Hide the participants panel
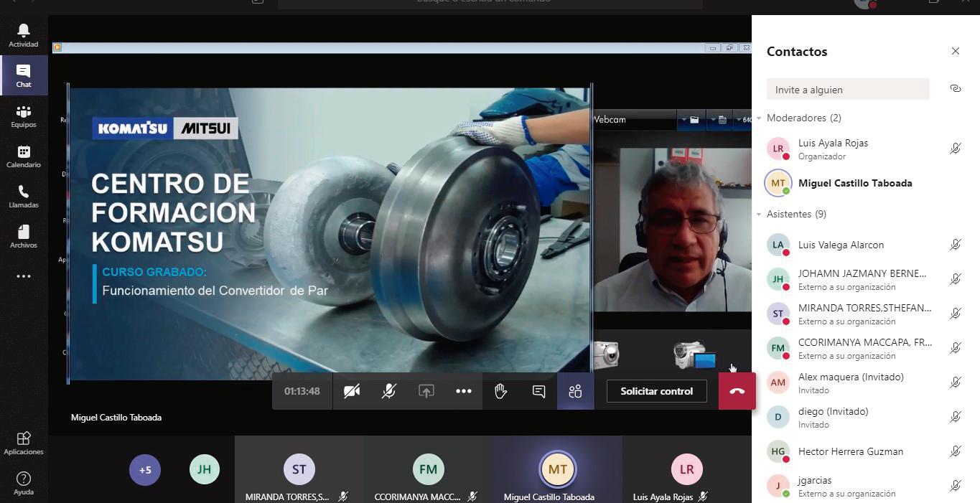The image size is (980, 503). 575,391
